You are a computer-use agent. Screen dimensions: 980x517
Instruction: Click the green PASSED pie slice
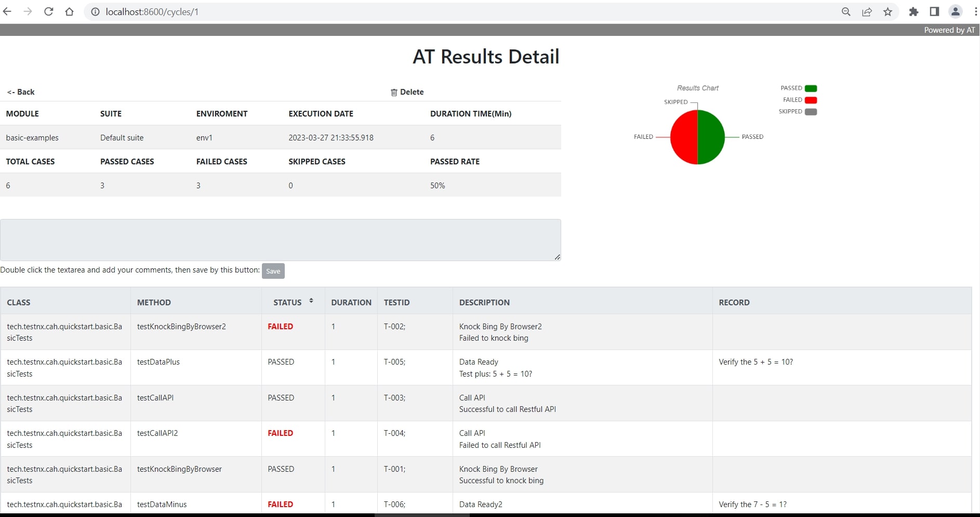point(711,137)
